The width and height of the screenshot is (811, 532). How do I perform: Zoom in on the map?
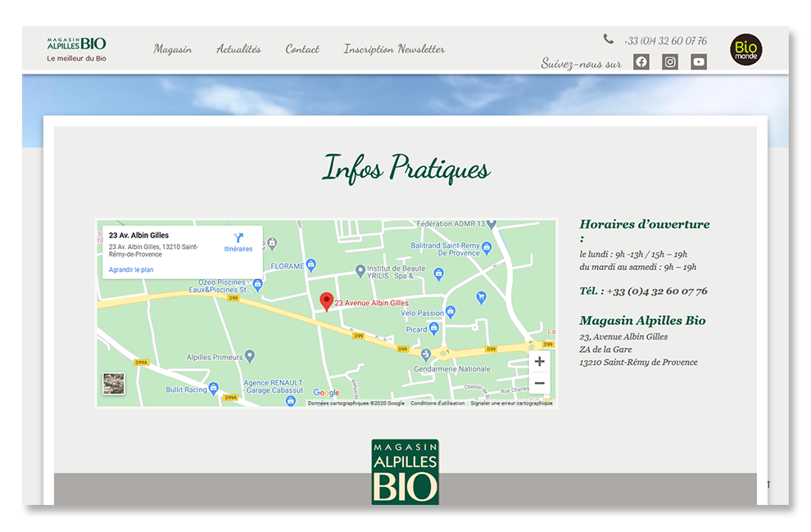(x=539, y=362)
